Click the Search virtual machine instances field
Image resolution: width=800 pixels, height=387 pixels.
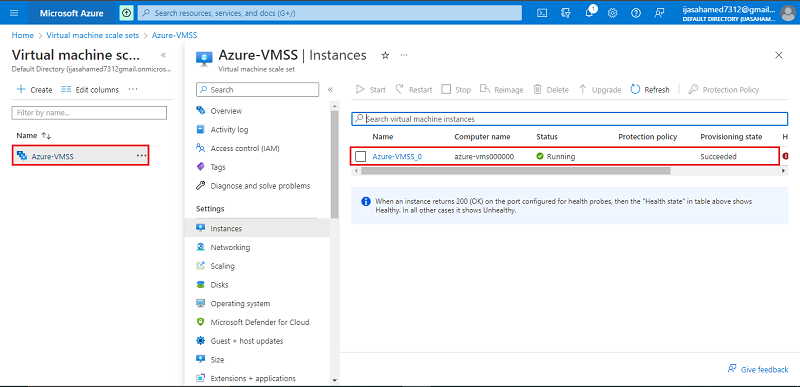tap(569, 119)
